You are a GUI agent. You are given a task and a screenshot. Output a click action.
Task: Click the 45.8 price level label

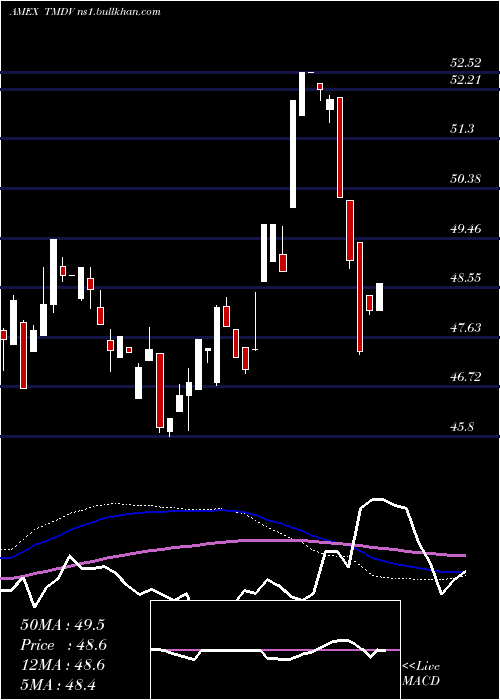coord(462,427)
